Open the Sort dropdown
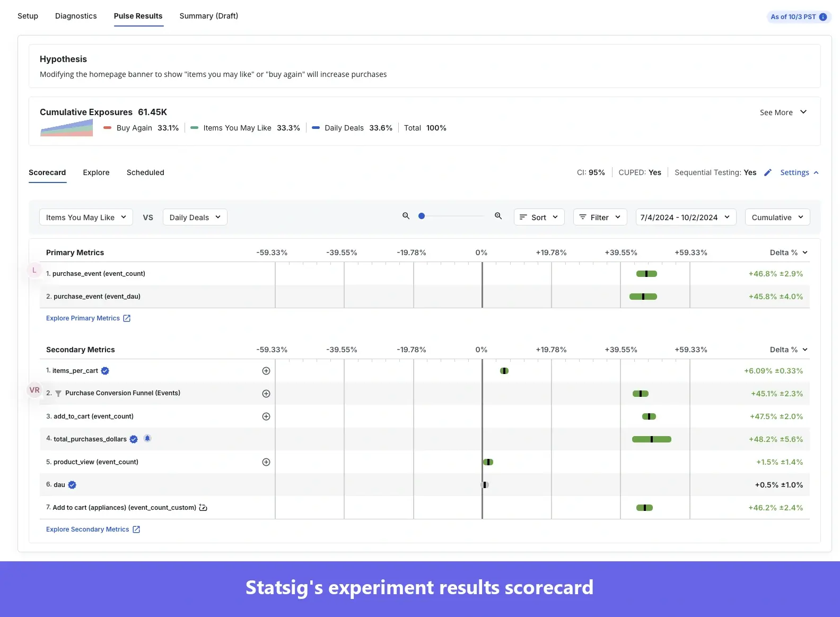The height and width of the screenshot is (617, 840). pyautogui.click(x=539, y=217)
